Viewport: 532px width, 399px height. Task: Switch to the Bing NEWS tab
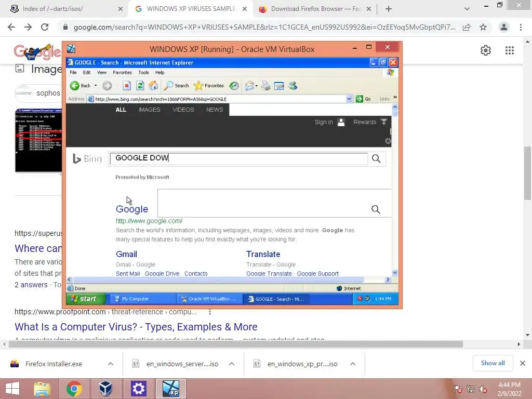[x=215, y=110]
